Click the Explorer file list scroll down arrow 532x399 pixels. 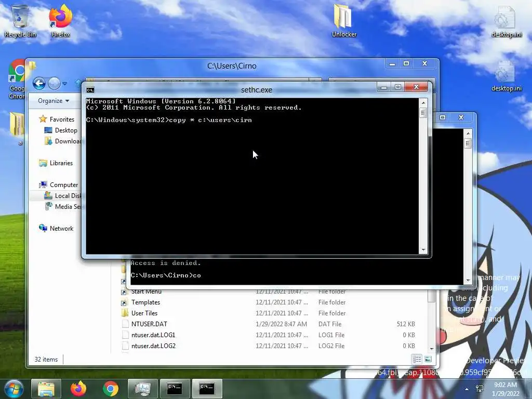point(432,349)
